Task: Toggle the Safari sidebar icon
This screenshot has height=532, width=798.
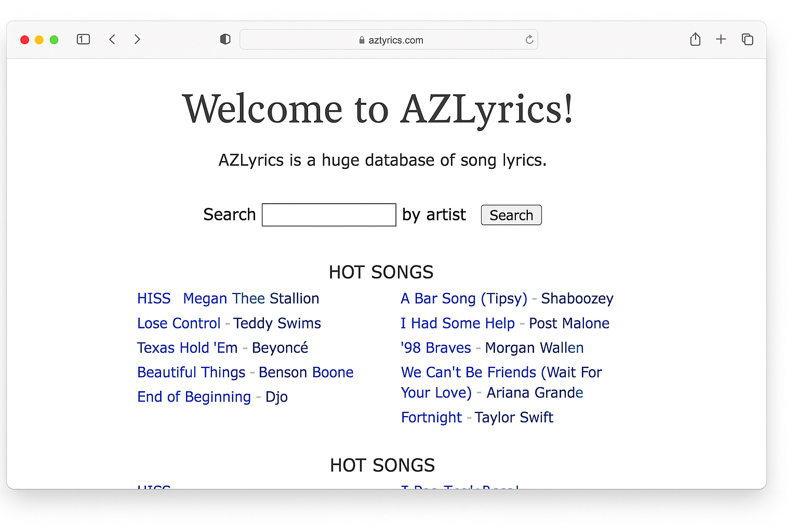Action: point(83,39)
